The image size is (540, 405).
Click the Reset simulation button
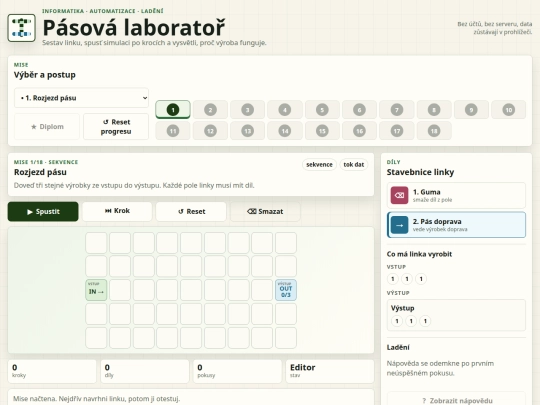(x=191, y=211)
